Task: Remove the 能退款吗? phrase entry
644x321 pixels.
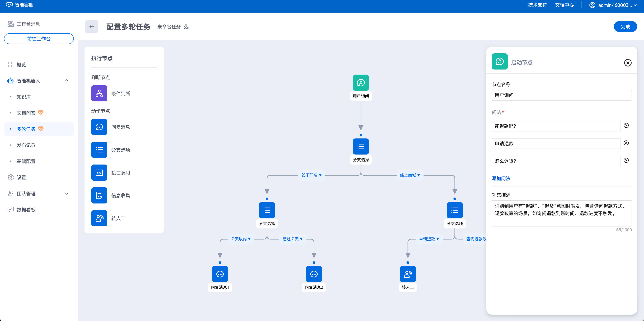Action: (x=626, y=126)
